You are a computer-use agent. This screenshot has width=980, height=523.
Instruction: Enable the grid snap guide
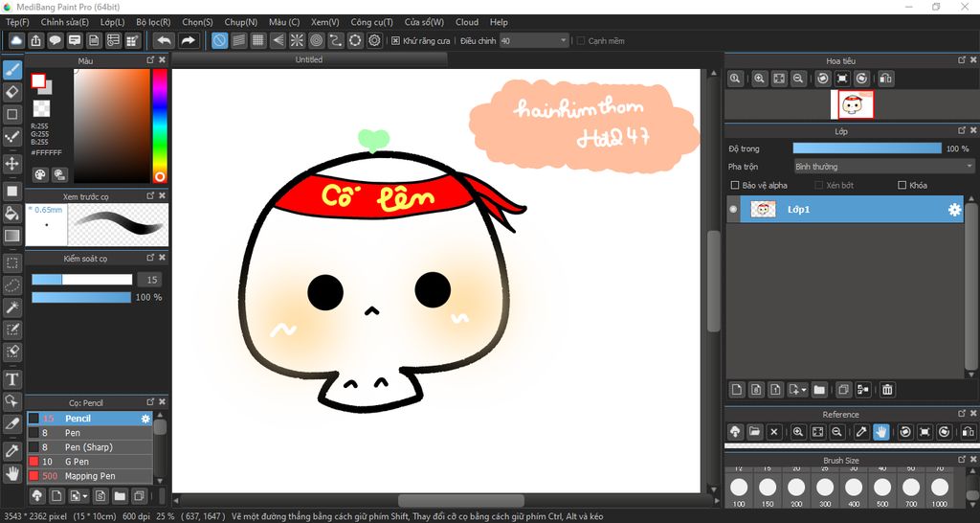258,40
